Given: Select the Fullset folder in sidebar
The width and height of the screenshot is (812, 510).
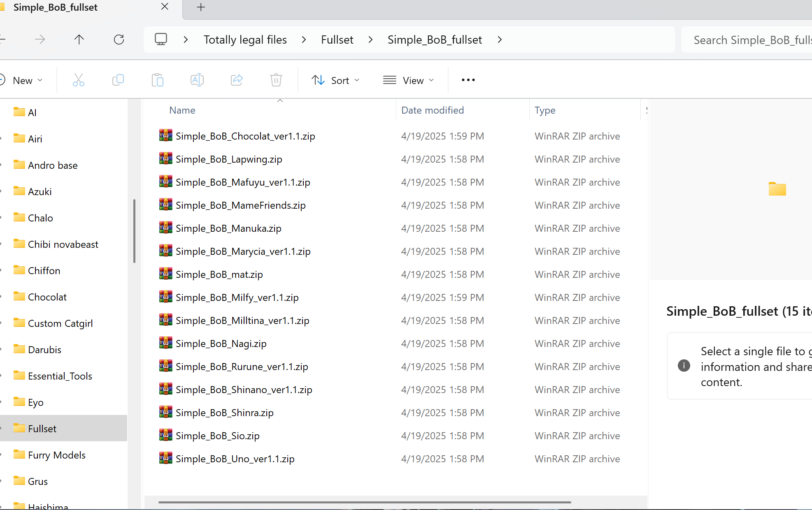Looking at the screenshot, I should click(x=64, y=428).
